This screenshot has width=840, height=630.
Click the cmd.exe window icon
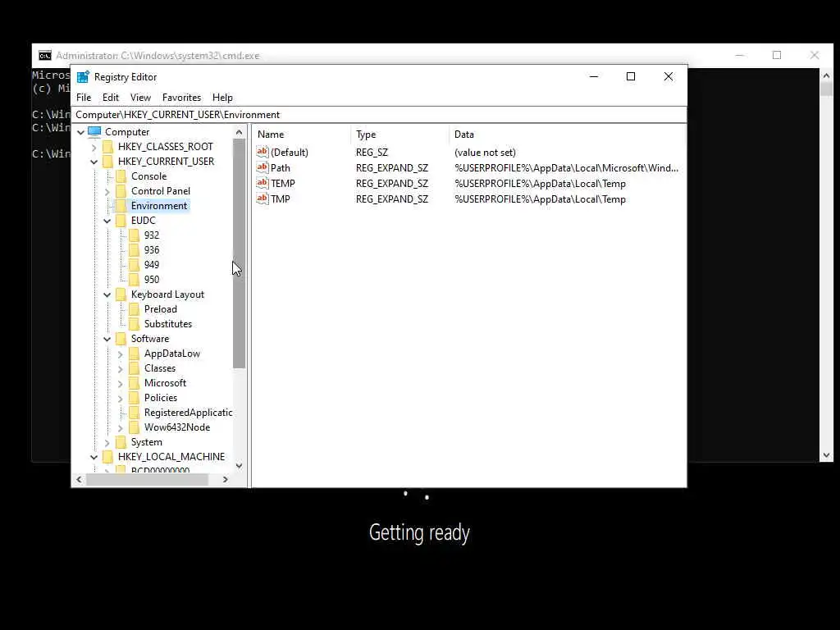[x=45, y=56]
